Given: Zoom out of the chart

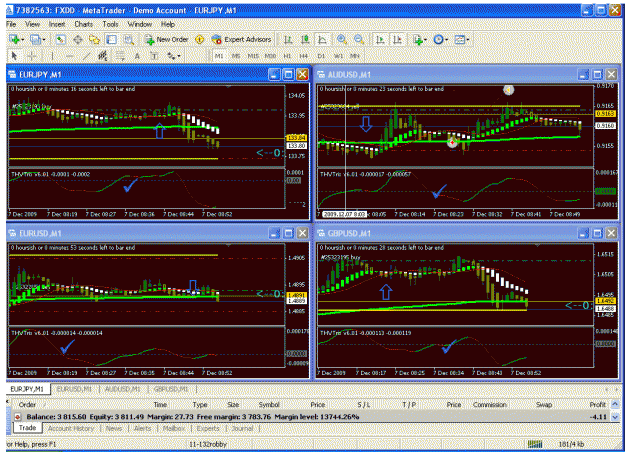Looking at the screenshot, I should click(359, 39).
